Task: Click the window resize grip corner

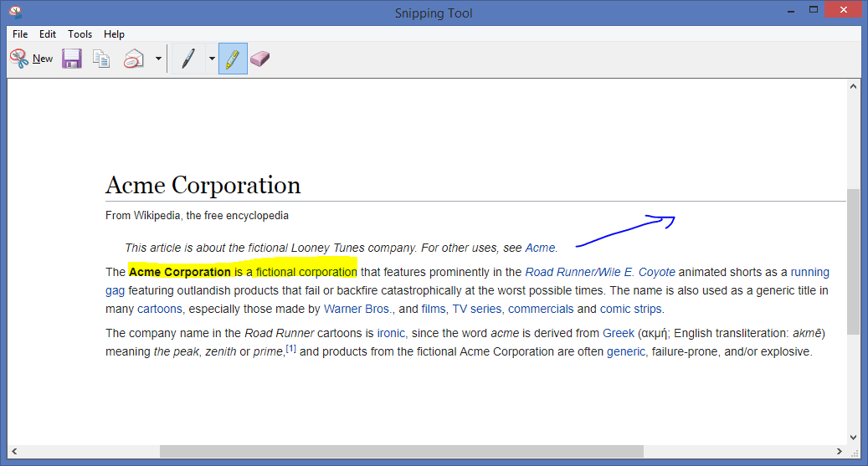Action: 854,452
